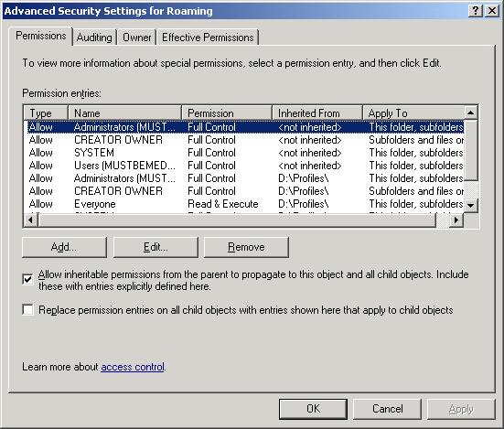
Task: Select CREATOR OWNER entry inherited from D:\Profiles\
Action: point(245,191)
